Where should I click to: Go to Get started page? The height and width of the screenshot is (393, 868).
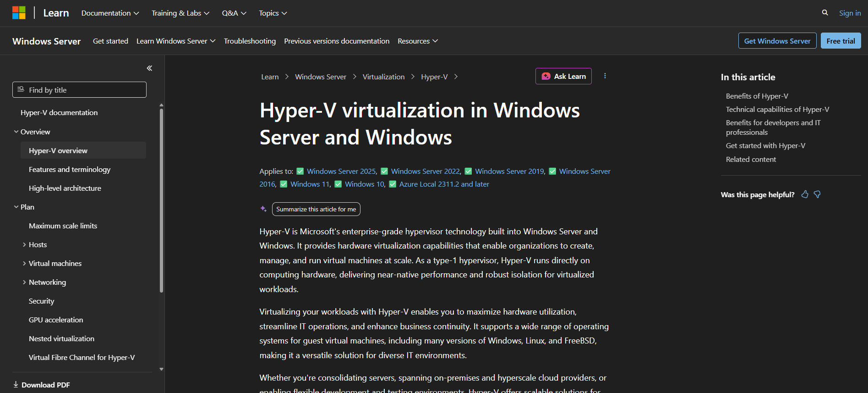[110, 41]
